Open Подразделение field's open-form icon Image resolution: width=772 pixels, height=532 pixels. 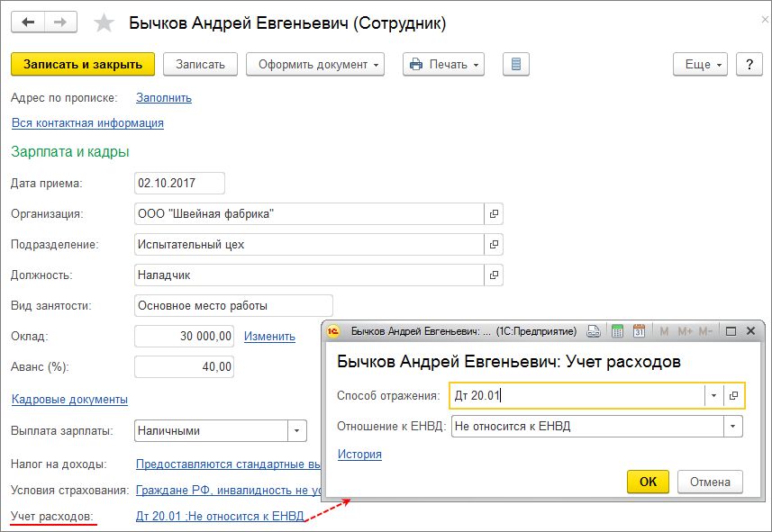(494, 244)
